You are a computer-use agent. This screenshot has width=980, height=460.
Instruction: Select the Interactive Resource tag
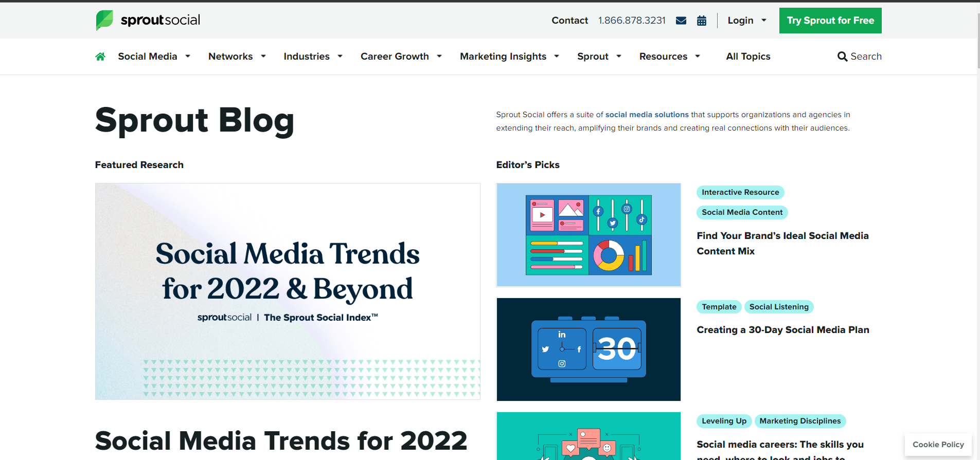pos(740,192)
